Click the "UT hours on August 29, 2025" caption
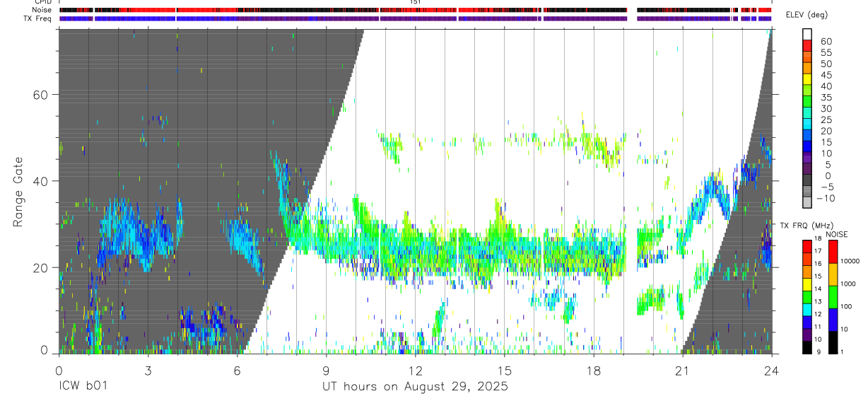868x401 pixels. (415, 388)
